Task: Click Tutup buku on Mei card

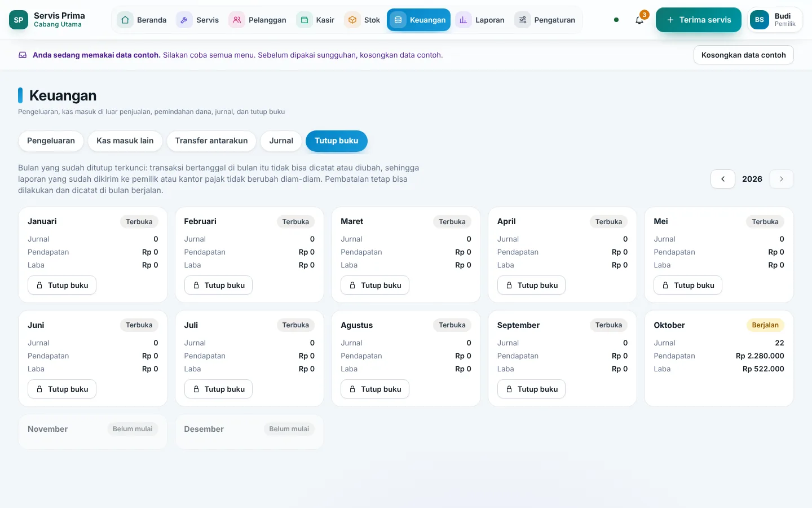Action: [688, 285]
